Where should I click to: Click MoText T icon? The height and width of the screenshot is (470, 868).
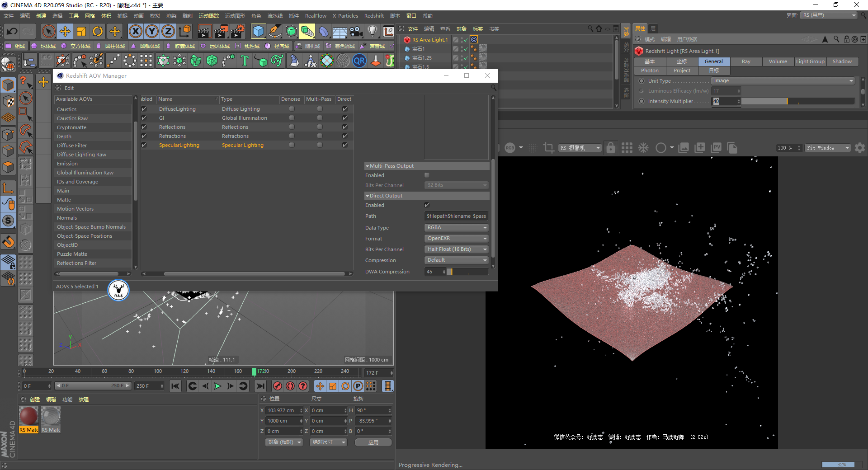pos(245,61)
